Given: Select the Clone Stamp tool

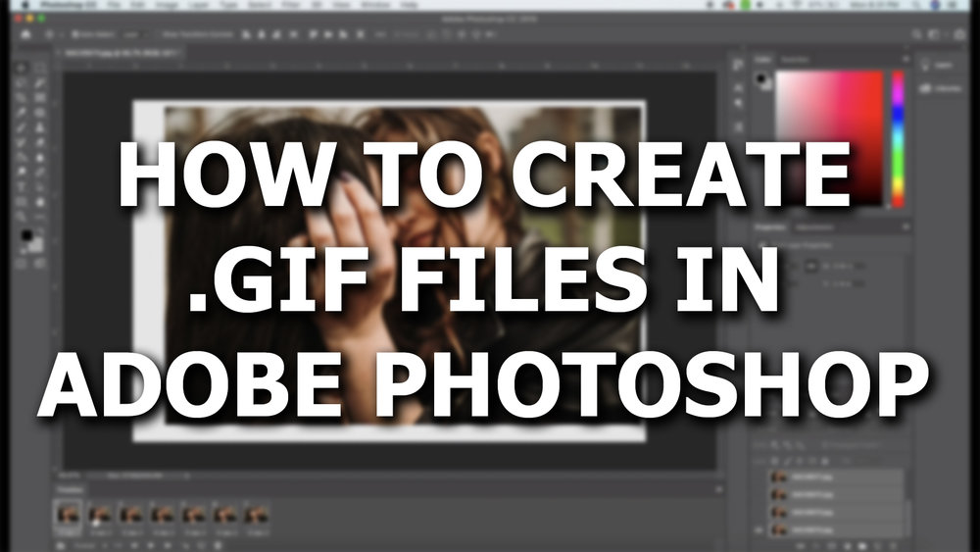Looking at the screenshot, I should (39, 127).
